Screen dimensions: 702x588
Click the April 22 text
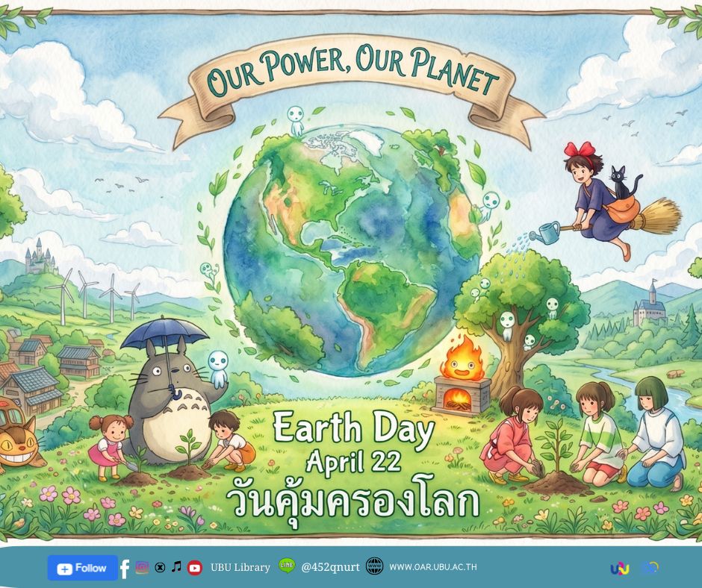[x=354, y=461]
